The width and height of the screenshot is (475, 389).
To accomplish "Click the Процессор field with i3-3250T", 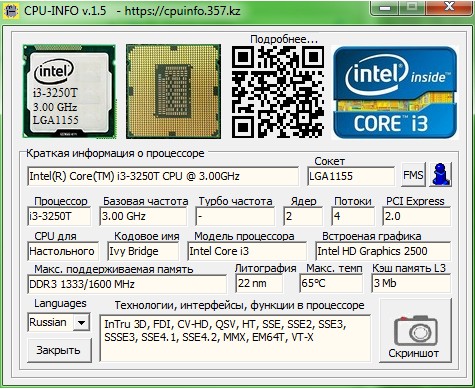I will pos(59,216).
